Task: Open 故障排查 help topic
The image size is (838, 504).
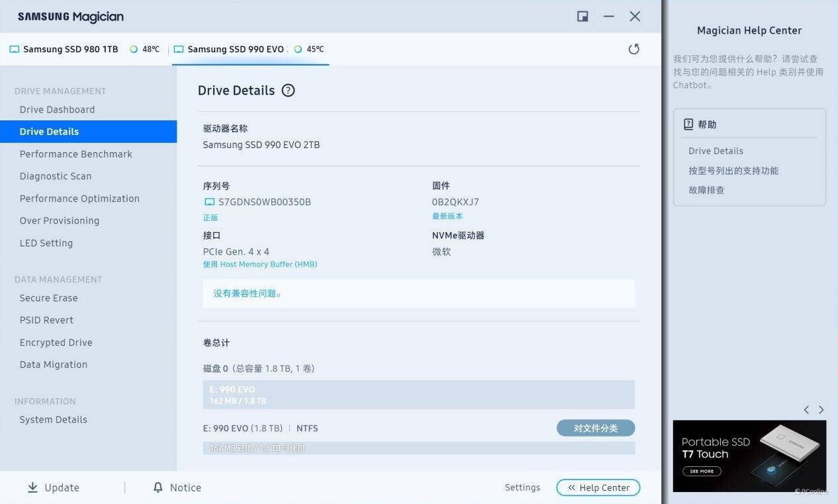Action: coord(706,190)
